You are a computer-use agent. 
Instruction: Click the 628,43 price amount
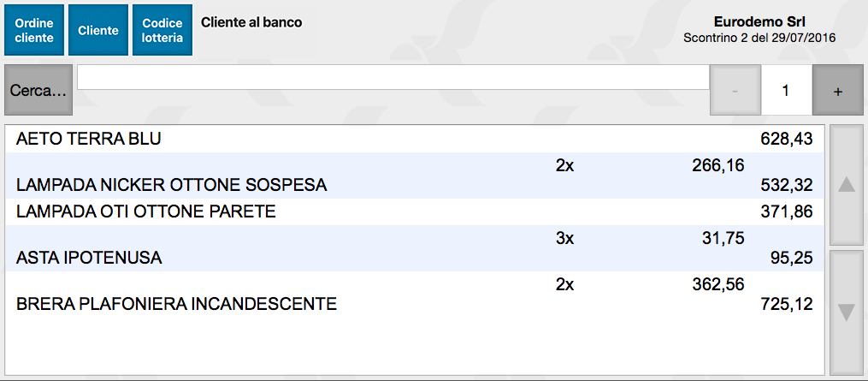coord(786,139)
